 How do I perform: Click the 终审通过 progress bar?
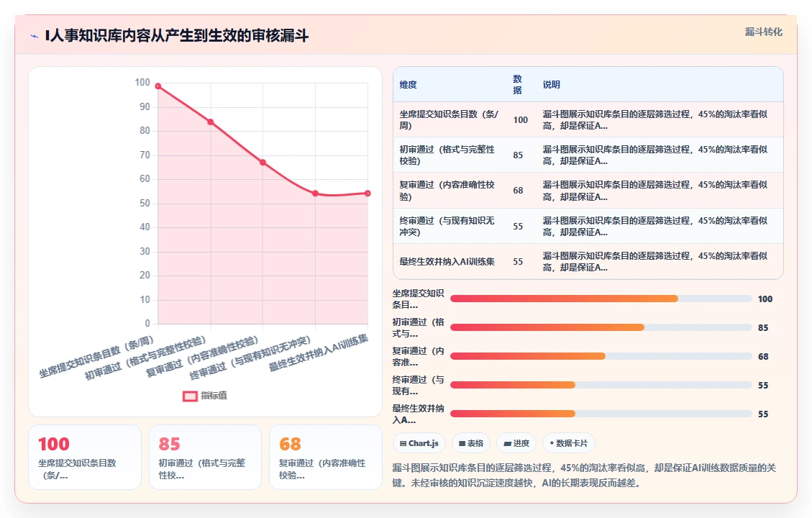click(x=601, y=385)
